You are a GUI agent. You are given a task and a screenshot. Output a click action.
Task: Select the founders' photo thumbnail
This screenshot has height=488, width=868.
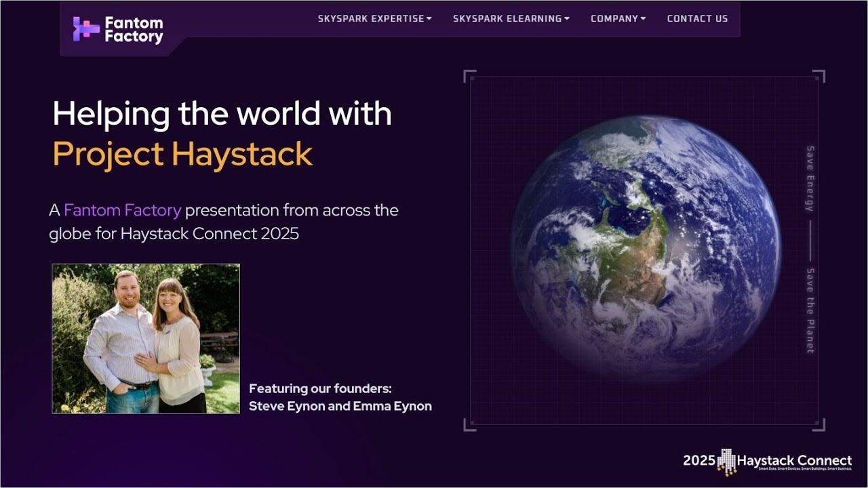[x=146, y=339]
